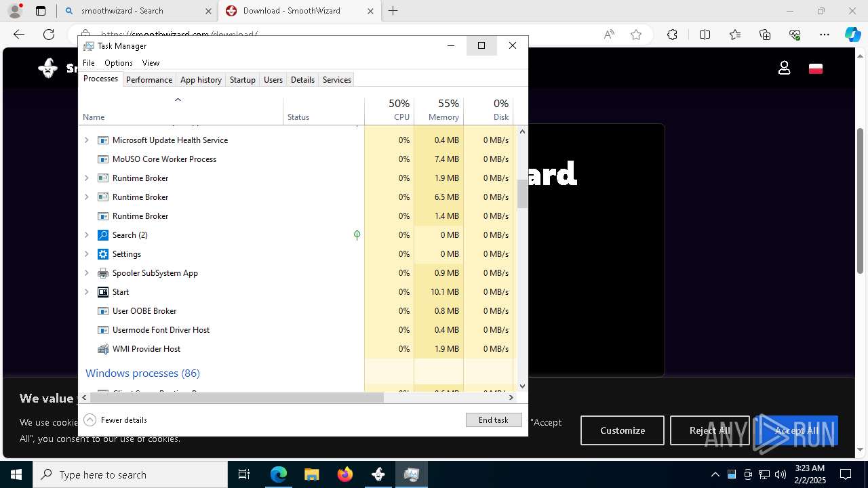The image size is (868, 488).
Task: Sort processes by the Name column header
Action: (x=181, y=110)
